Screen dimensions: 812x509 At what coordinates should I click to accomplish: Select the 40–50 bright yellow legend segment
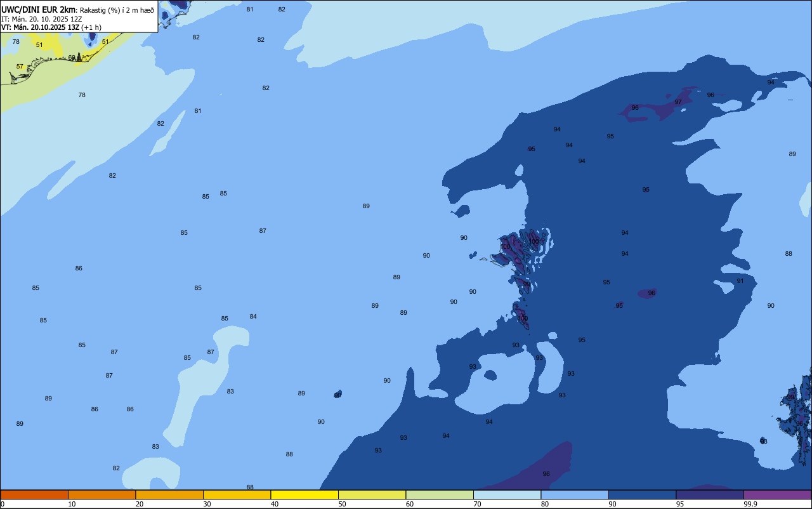[304, 494]
